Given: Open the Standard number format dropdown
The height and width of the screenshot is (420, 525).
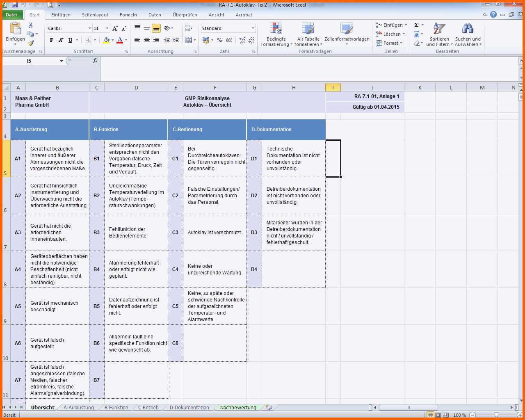Looking at the screenshot, I should [253, 28].
